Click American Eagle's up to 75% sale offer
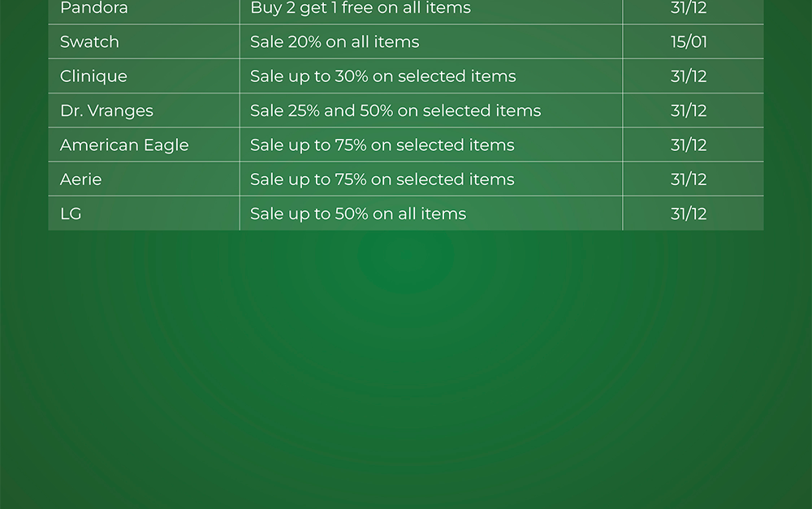Image resolution: width=812 pixels, height=509 pixels. click(382, 145)
